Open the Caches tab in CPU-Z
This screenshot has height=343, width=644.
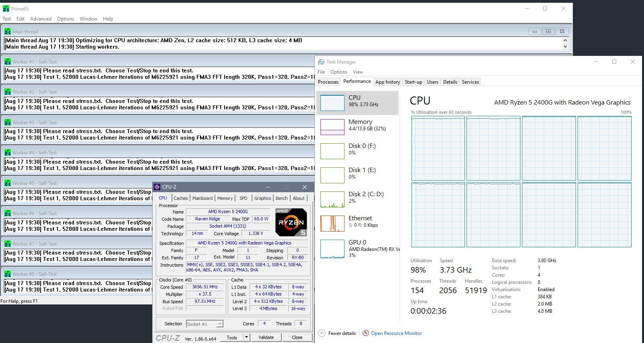(x=180, y=198)
